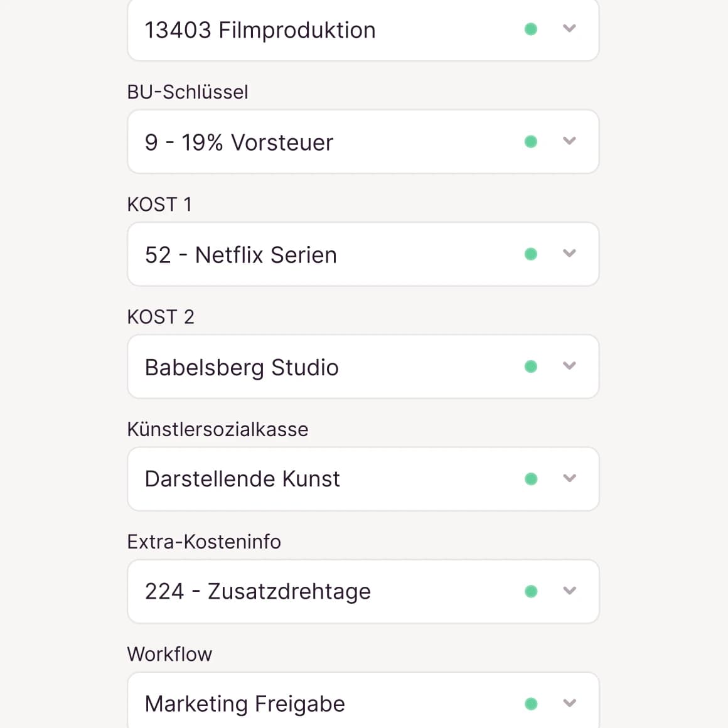
Task: Toggle the status indicator for Netflix Serien
Action: pyautogui.click(x=530, y=254)
